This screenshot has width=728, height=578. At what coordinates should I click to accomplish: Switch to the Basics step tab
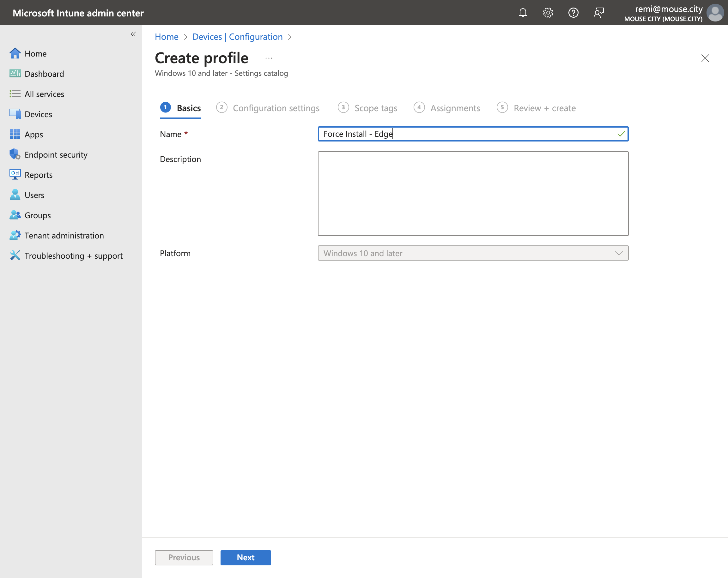[180, 108]
